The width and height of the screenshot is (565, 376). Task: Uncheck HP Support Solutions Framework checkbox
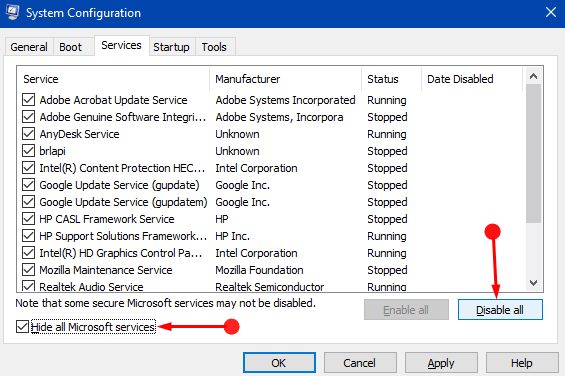[28, 235]
